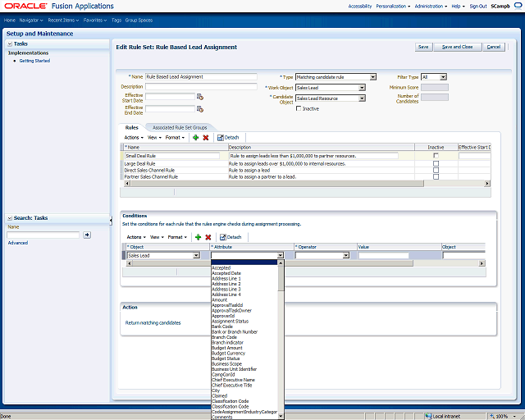
Task: Click Detach in the Rules toolbar
Action: point(228,137)
